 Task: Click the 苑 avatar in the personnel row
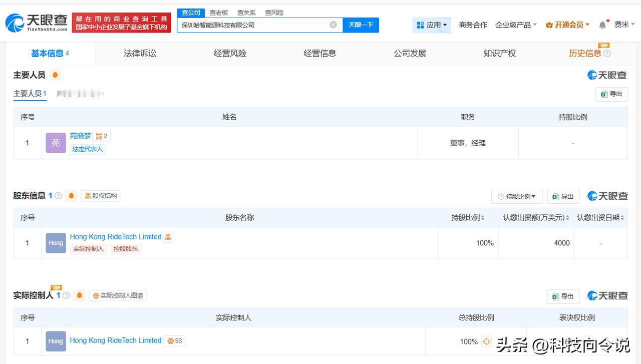click(x=56, y=143)
